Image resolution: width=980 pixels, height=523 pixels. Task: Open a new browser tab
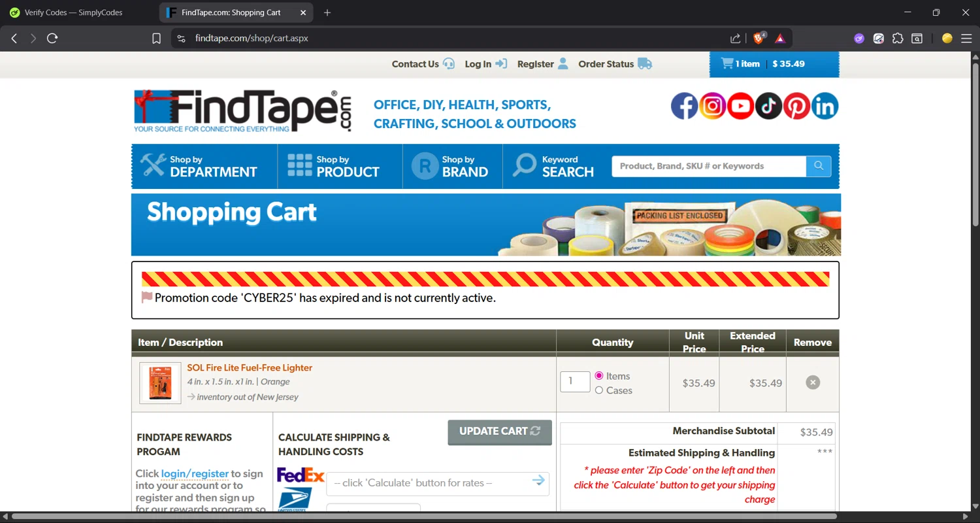click(327, 12)
